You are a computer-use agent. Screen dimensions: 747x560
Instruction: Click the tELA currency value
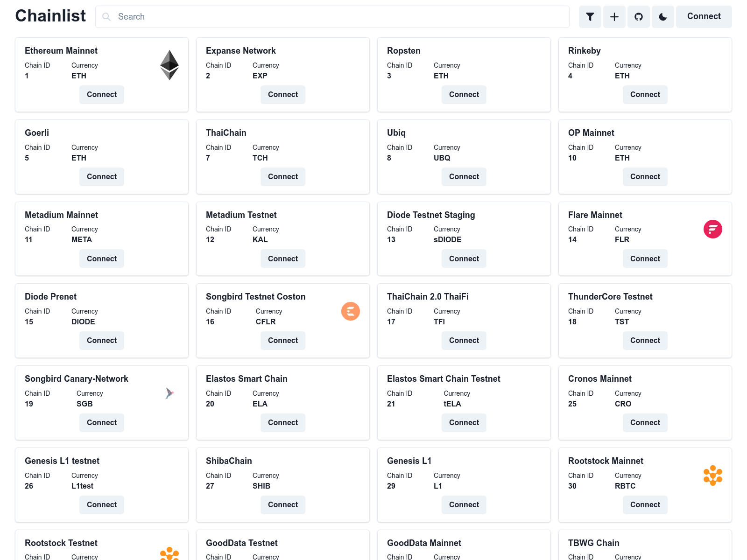452,404
